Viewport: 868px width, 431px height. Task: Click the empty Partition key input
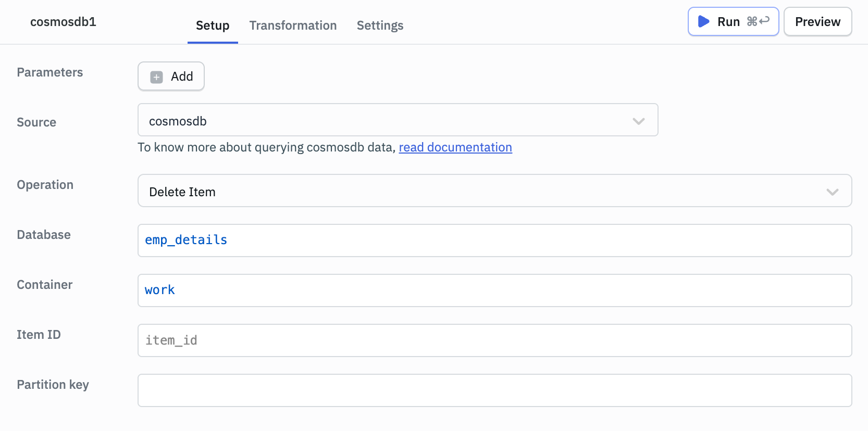click(494, 390)
